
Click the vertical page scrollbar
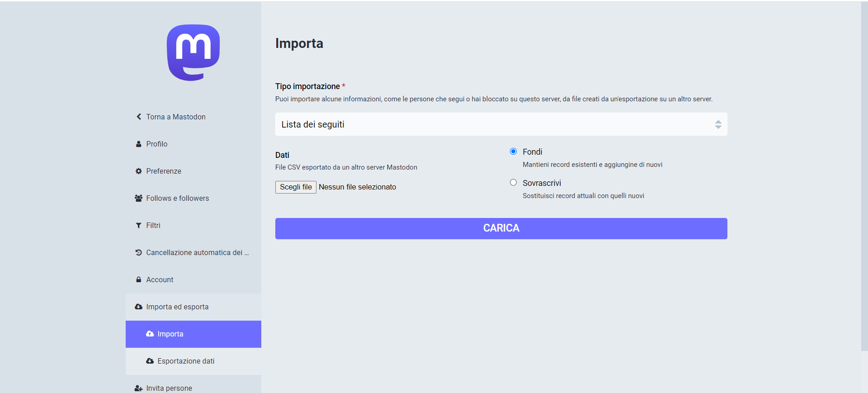[864, 176]
